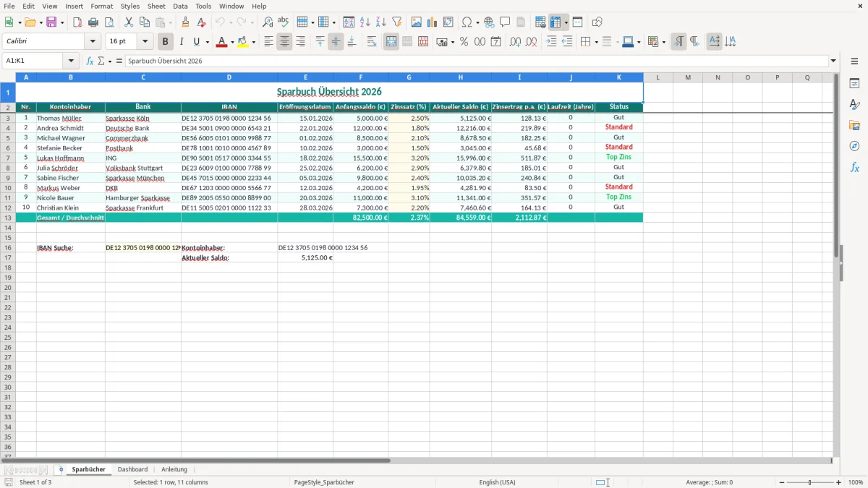
Task: Click the PageStyle_Sparbücher status bar field
Action: coord(324,482)
